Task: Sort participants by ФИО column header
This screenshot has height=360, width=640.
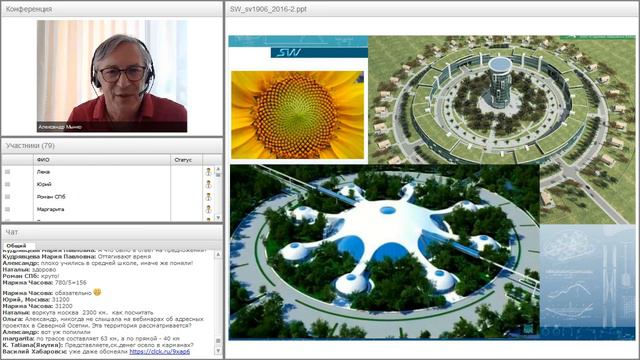Action: pyautogui.click(x=102, y=160)
